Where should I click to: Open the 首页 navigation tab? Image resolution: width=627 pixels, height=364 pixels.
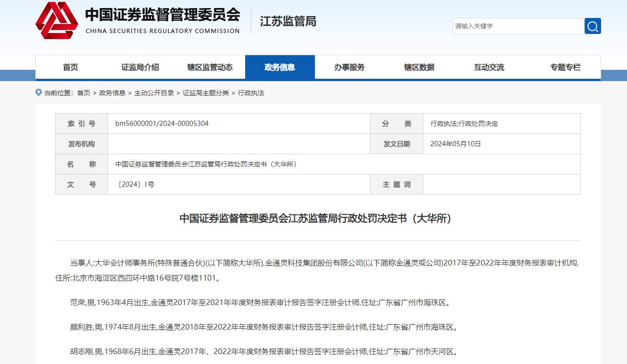(70, 67)
